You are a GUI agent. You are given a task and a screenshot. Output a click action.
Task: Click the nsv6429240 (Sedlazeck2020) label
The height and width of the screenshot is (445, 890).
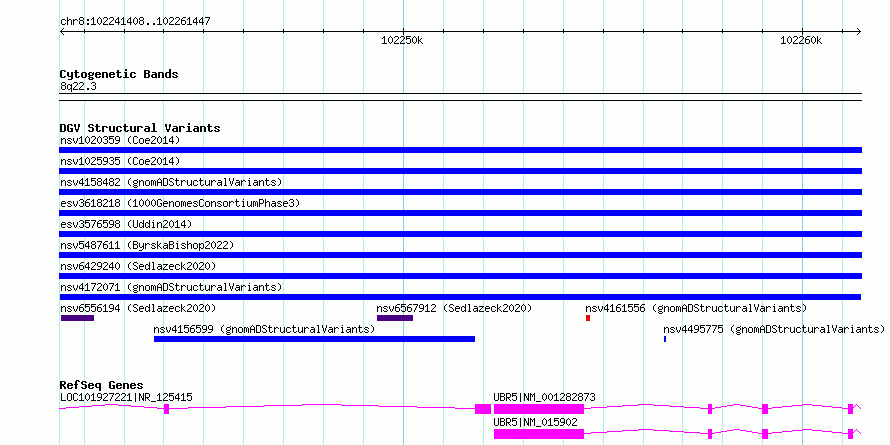138,266
